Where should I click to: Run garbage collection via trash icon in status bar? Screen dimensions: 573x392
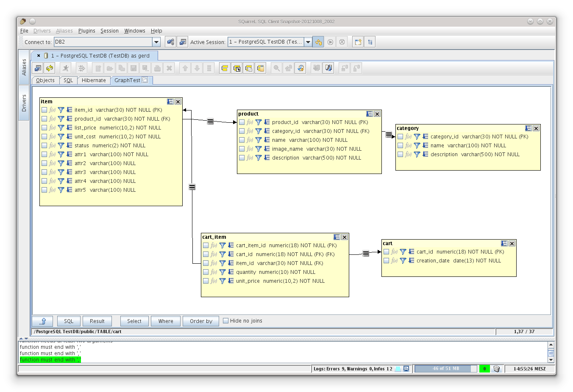click(x=497, y=369)
